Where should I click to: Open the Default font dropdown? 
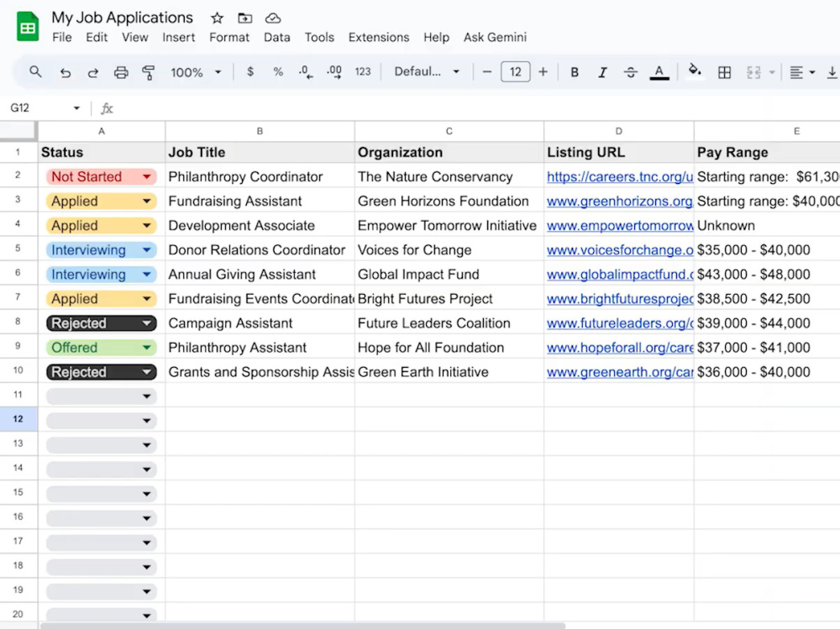coord(427,71)
